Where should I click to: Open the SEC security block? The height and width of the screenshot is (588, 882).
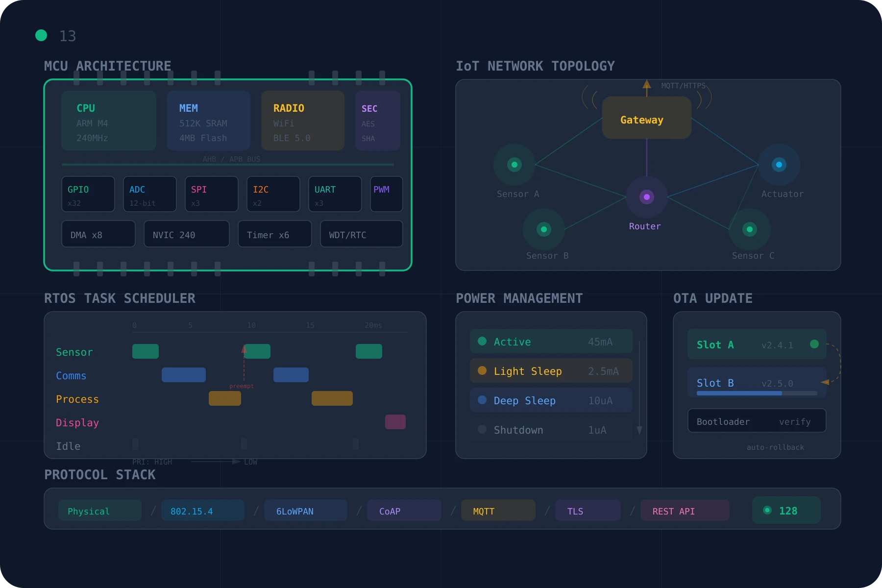(x=377, y=121)
